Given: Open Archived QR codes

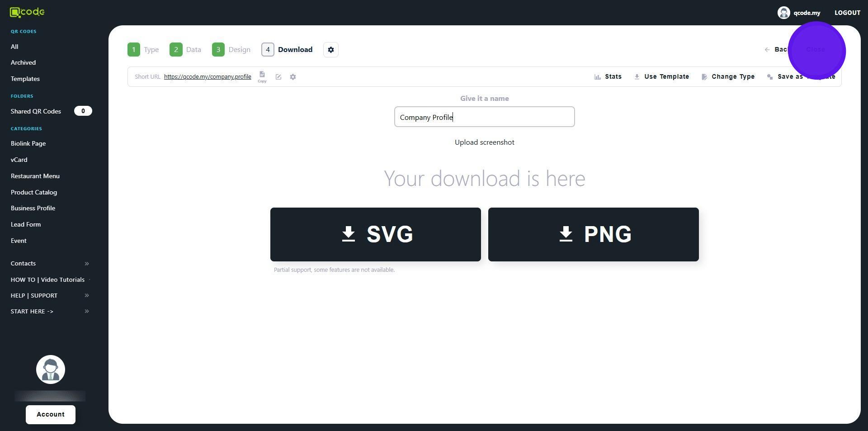Looking at the screenshot, I should [23, 62].
